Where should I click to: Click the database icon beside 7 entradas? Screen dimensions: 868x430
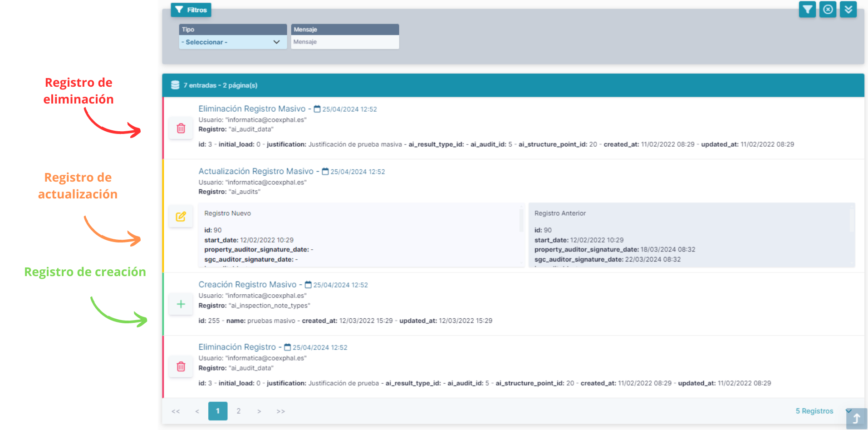(175, 85)
